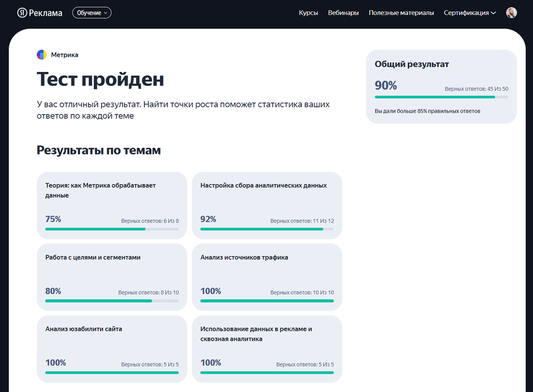Click the overall 90% progress bar
This screenshot has width=533, height=392.
(442, 97)
